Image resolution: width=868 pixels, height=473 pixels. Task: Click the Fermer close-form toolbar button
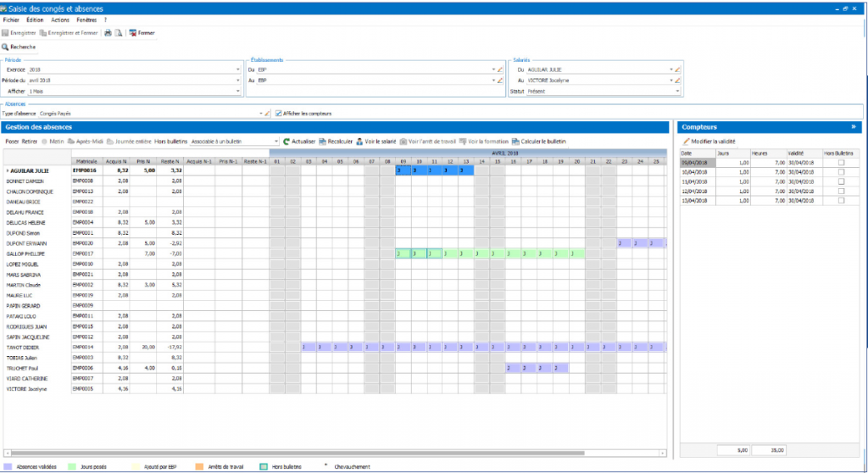(x=142, y=33)
